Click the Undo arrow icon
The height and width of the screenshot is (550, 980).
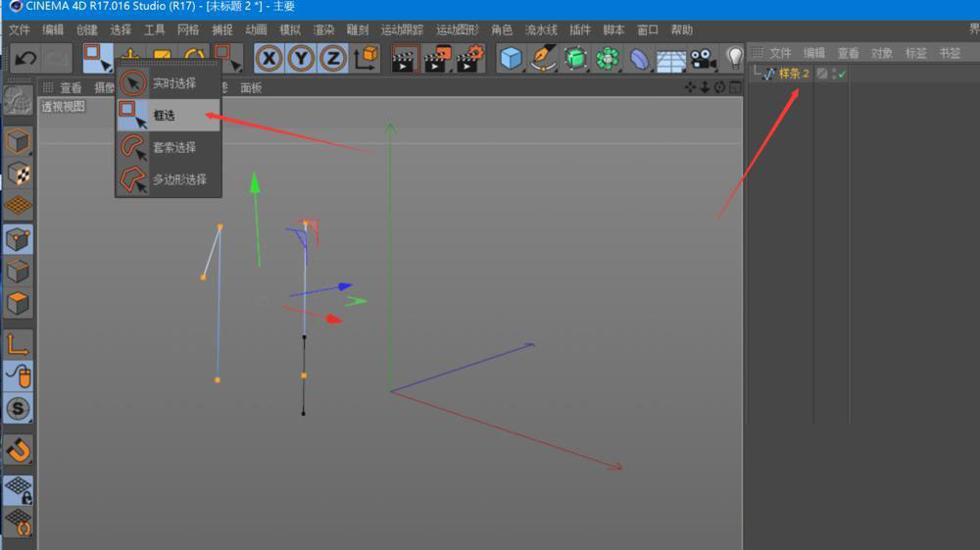point(25,59)
